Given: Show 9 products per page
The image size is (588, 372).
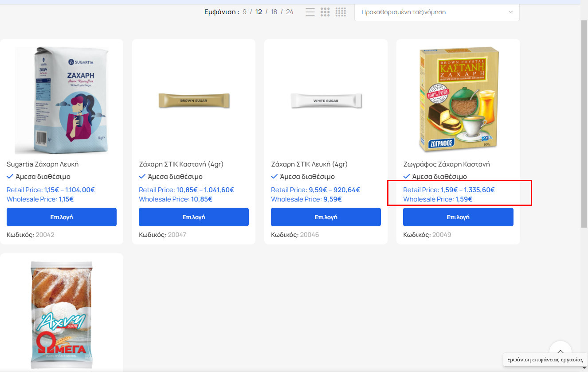Looking at the screenshot, I should coord(244,12).
